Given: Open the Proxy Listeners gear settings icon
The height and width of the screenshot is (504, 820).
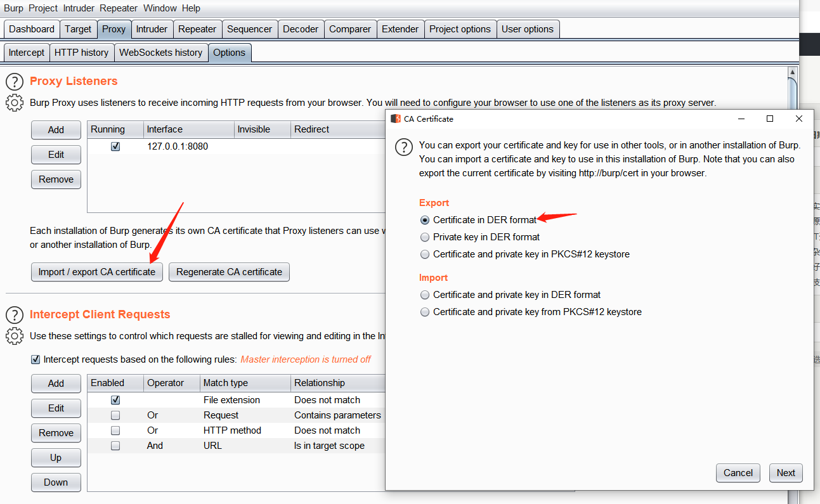Looking at the screenshot, I should 15,102.
